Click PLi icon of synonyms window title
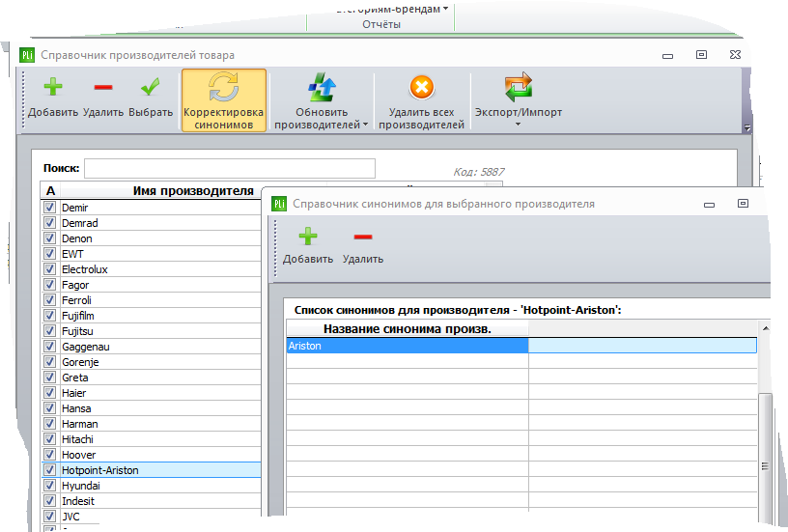Viewport: 788px width, 532px height. click(279, 204)
